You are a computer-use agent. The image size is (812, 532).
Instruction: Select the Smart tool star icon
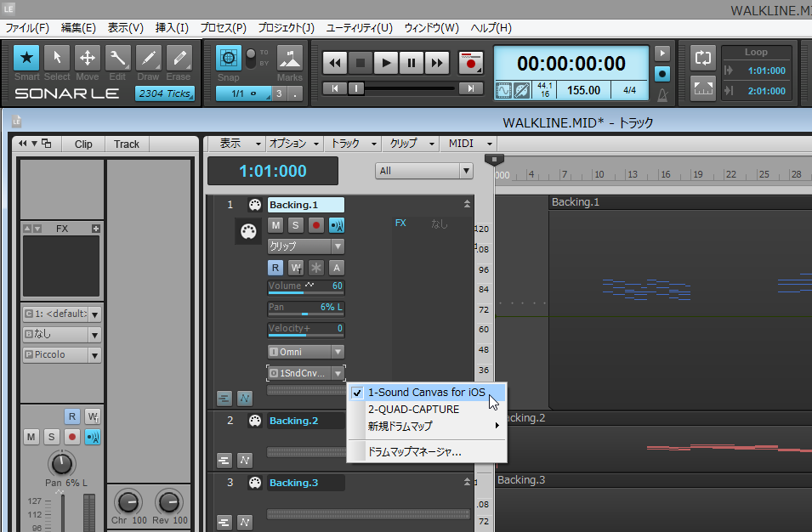(x=26, y=58)
